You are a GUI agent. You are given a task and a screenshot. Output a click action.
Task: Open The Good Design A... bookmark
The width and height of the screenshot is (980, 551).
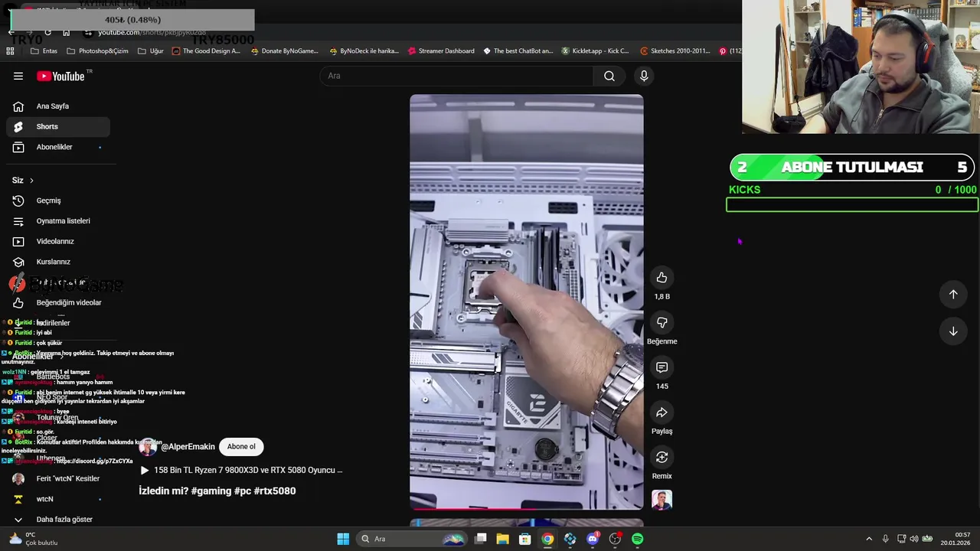click(206, 51)
